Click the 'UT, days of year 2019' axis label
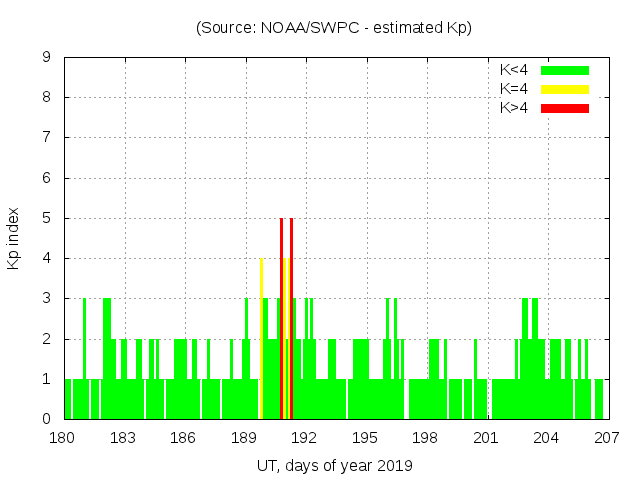Screen dimensions: 640x480 pos(334,465)
